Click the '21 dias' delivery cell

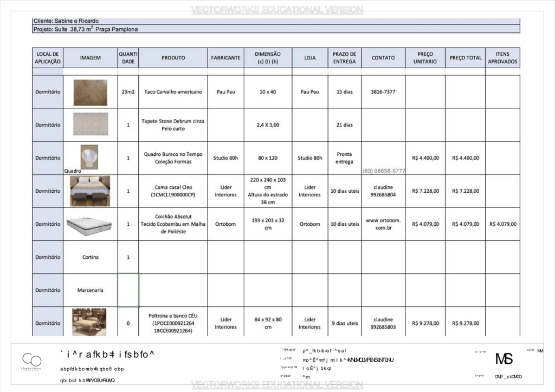point(344,125)
